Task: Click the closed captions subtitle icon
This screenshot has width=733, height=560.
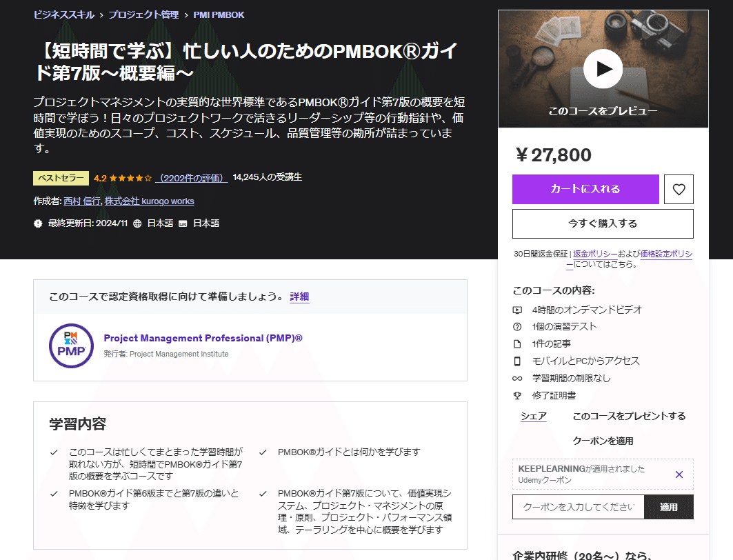Action: 183,223
